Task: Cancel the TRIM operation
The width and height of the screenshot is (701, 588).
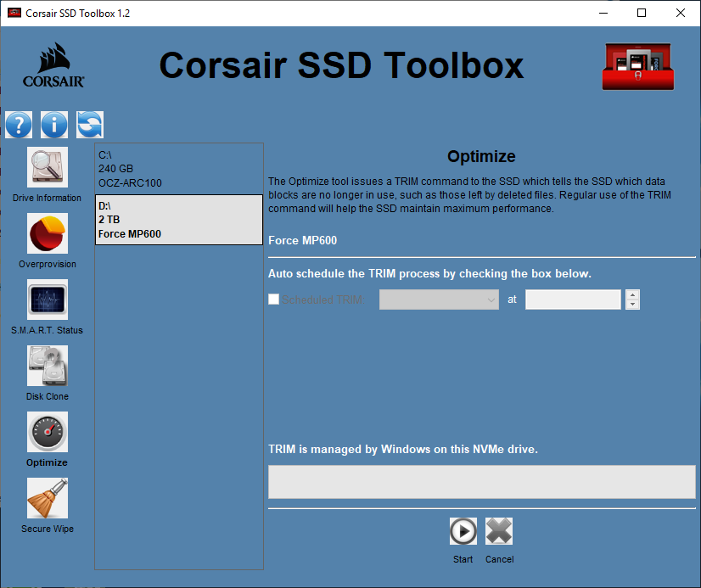Action: point(499,530)
